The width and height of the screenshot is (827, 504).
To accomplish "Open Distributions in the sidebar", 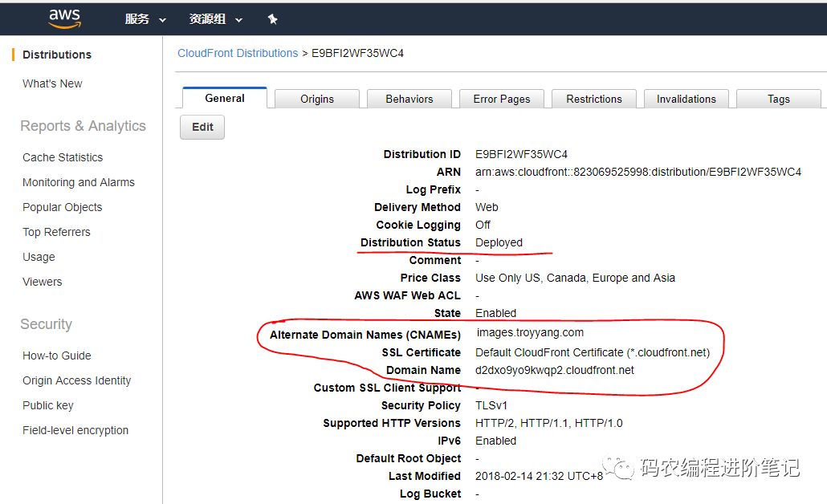I will click(x=57, y=55).
